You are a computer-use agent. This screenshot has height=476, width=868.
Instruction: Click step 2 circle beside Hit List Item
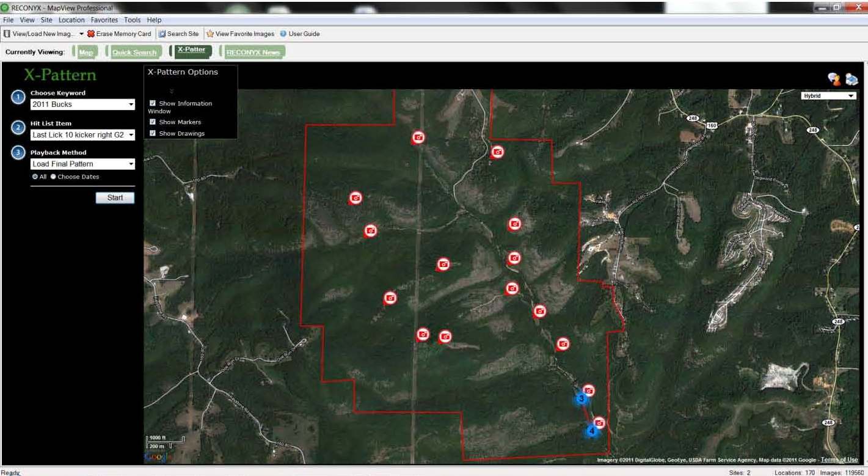(x=18, y=127)
